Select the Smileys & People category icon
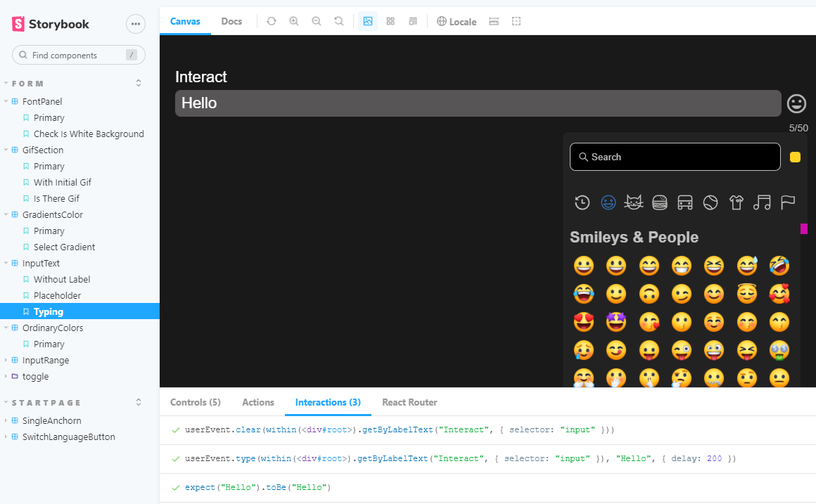The height and width of the screenshot is (504, 816). (608, 202)
